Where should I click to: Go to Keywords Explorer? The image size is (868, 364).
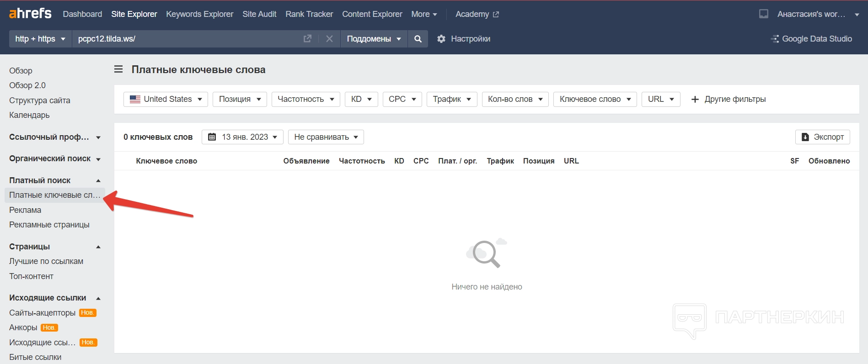tap(199, 14)
